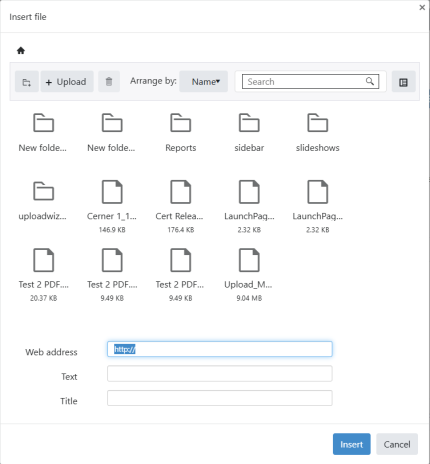This screenshot has width=430, height=464.
Task: Click the home breadcrumb icon
Action: 21,51
